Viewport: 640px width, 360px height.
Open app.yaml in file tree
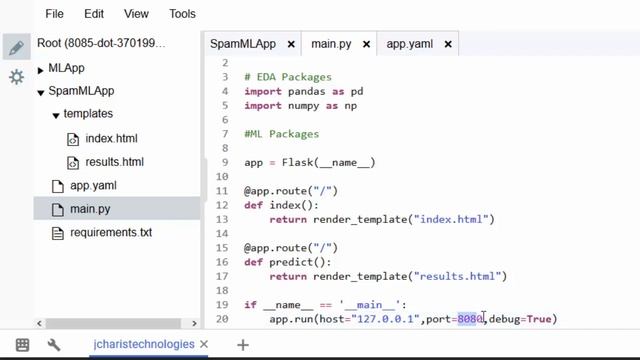tap(93, 186)
